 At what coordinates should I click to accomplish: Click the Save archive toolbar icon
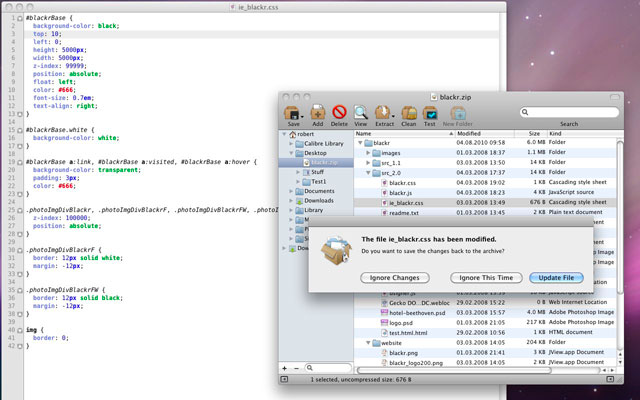pyautogui.click(x=292, y=113)
